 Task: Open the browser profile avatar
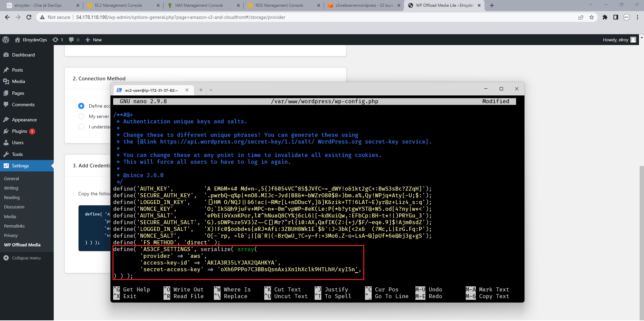pyautogui.click(x=627, y=17)
